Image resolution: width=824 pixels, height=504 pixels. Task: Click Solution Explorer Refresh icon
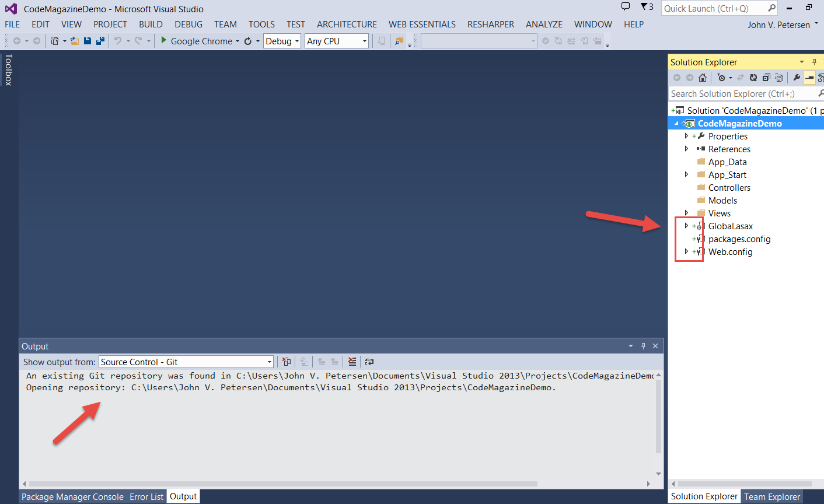click(x=753, y=78)
